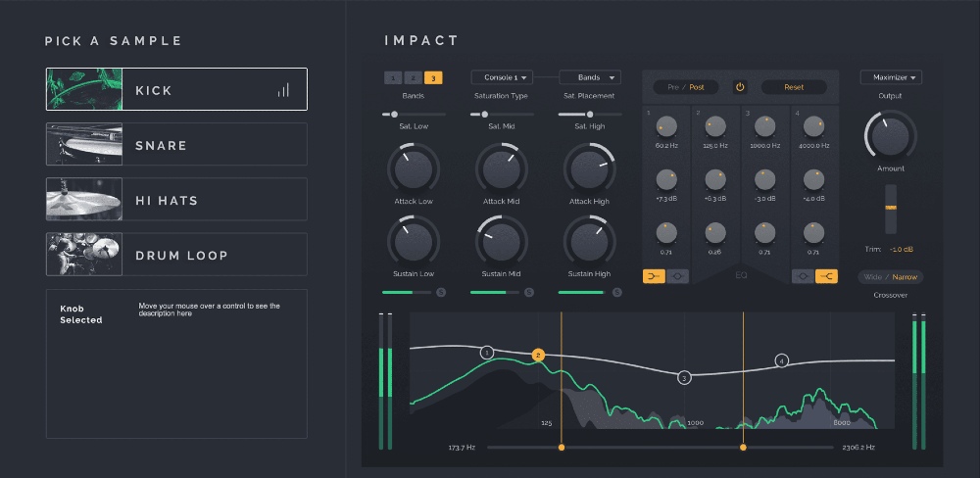Open the Console 1 saturation type dropdown
This screenshot has height=478, width=980.
pyautogui.click(x=501, y=76)
